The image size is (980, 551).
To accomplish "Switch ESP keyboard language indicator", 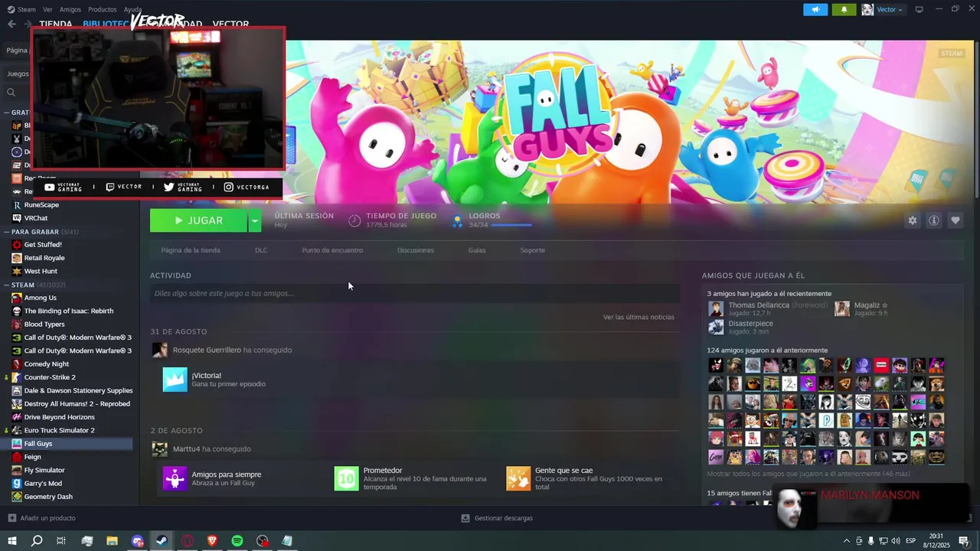I will 911,541.
